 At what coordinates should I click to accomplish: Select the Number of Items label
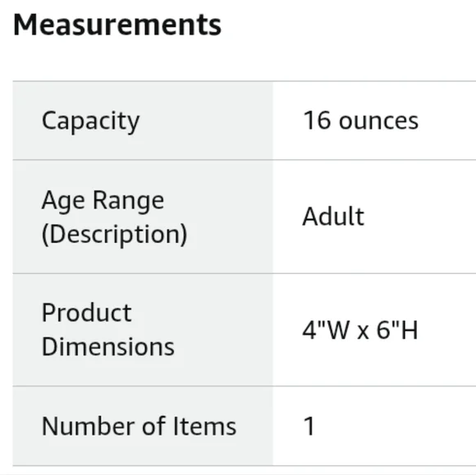pos(139,426)
